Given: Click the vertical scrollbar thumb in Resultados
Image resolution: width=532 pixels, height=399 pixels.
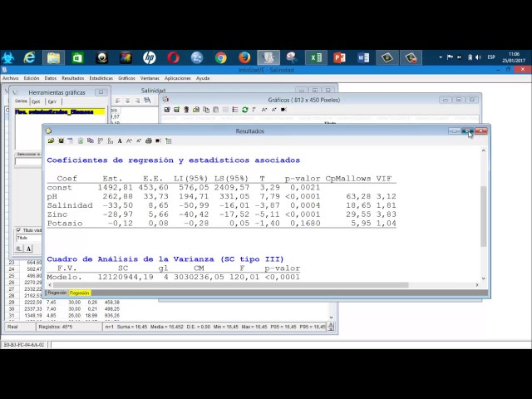Looking at the screenshot, I should point(484,216).
